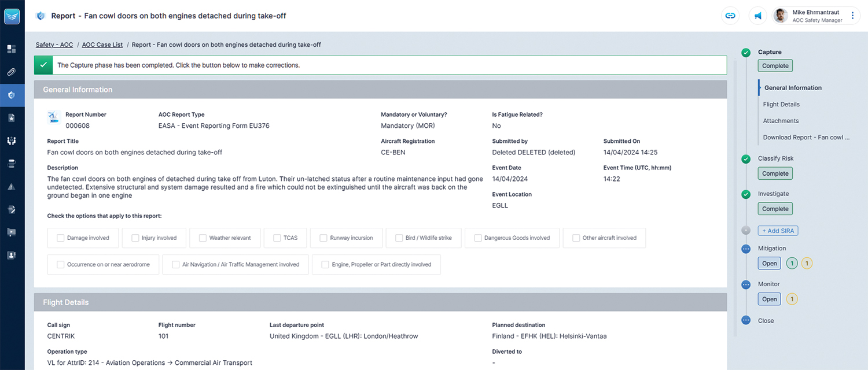Expand the Mitigation phase Open status
Viewport: 868px width, 370px height.
pyautogui.click(x=769, y=264)
